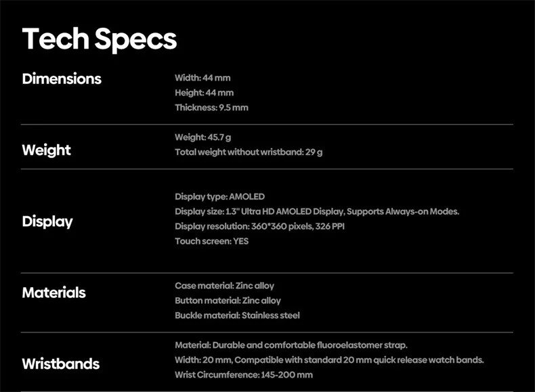
Task: Select the Dimensions section label
Action: (x=62, y=79)
